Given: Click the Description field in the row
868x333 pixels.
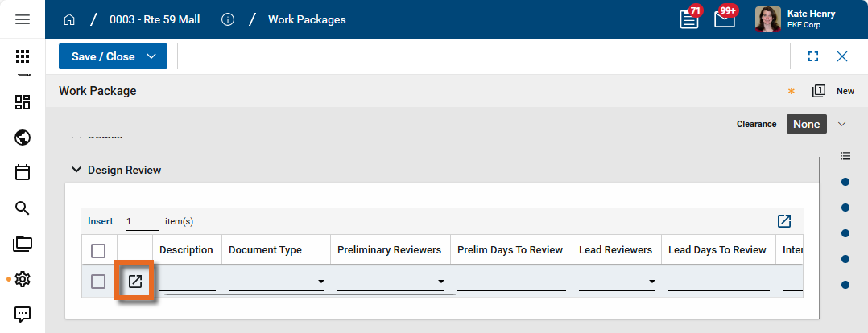Looking at the screenshot, I should tap(187, 282).
